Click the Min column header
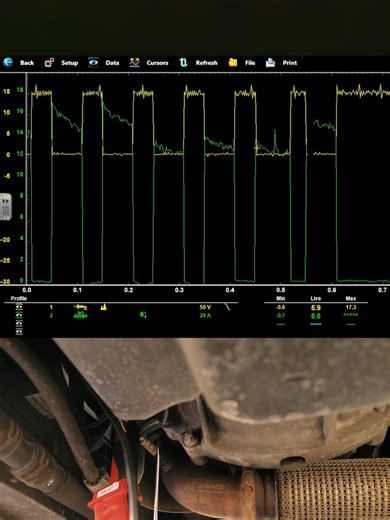This screenshot has height=520, width=390. pyautogui.click(x=280, y=298)
